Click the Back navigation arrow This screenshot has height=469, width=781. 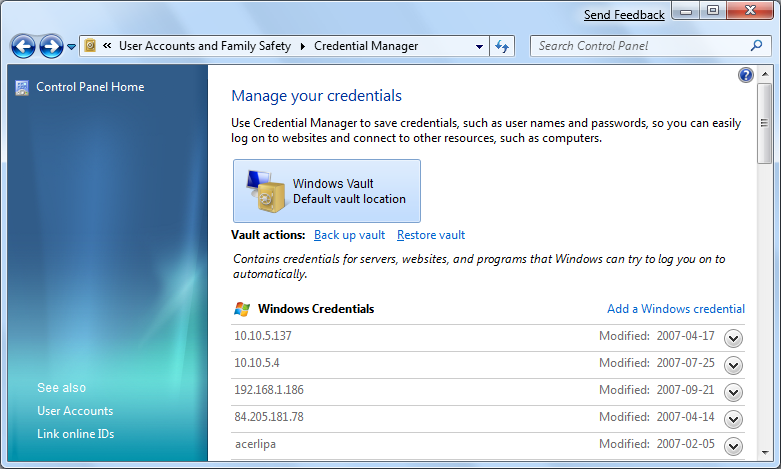[x=23, y=47]
